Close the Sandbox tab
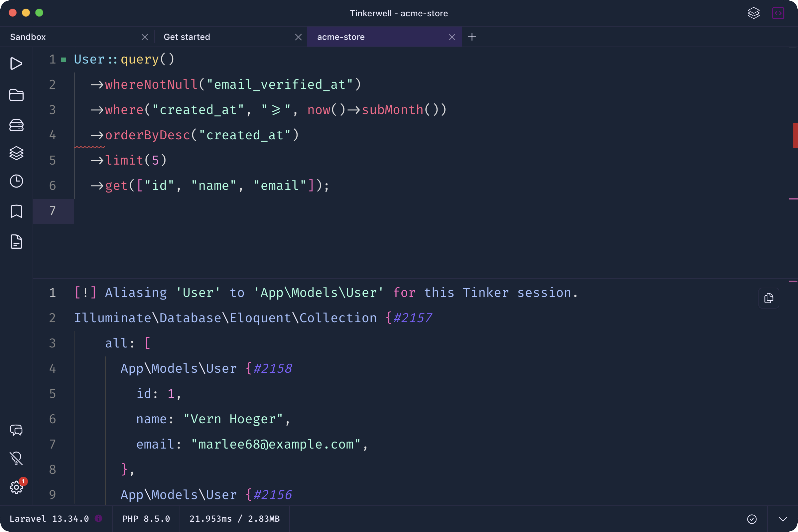 pyautogui.click(x=145, y=37)
